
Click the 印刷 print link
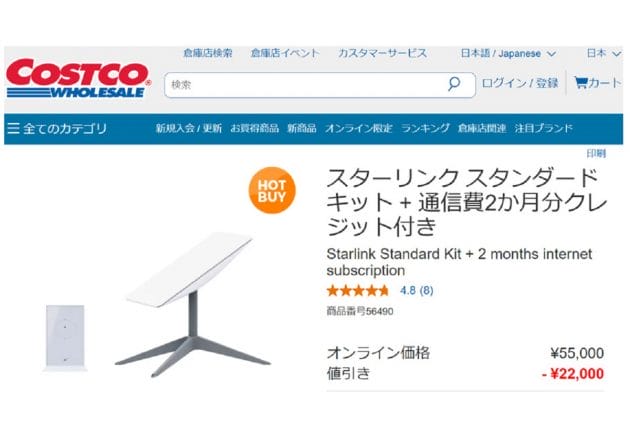[595, 154]
